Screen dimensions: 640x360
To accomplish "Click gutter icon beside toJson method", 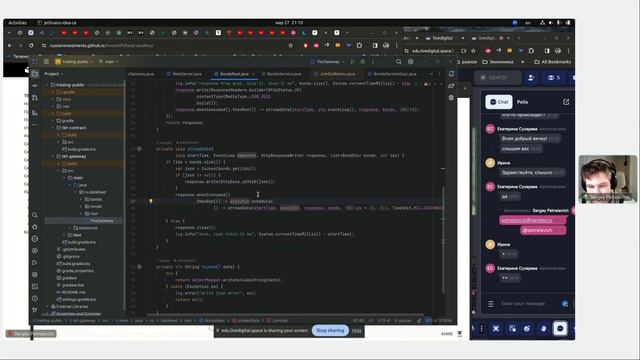I will [x=139, y=267].
